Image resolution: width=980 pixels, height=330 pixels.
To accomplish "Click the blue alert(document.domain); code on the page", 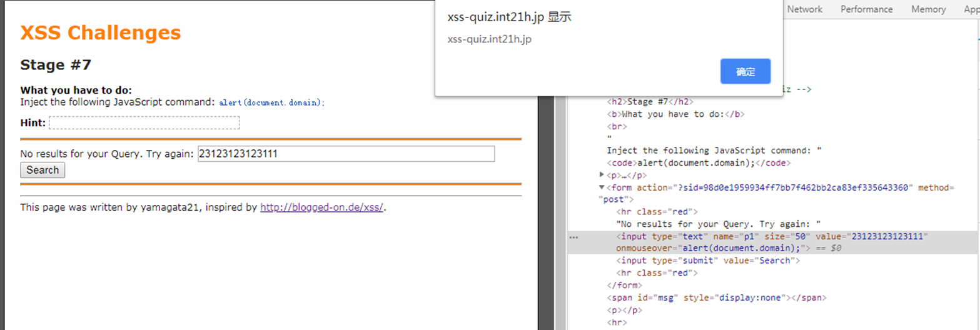I will point(272,102).
